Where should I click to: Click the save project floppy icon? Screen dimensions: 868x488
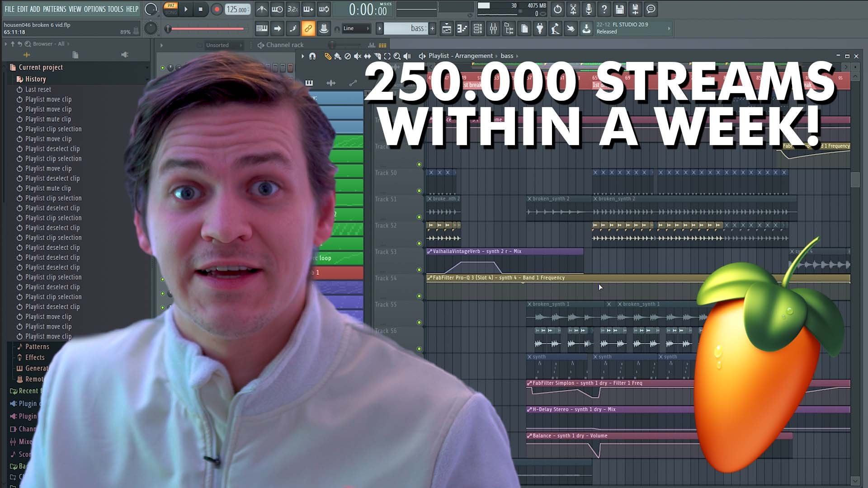[x=620, y=9]
